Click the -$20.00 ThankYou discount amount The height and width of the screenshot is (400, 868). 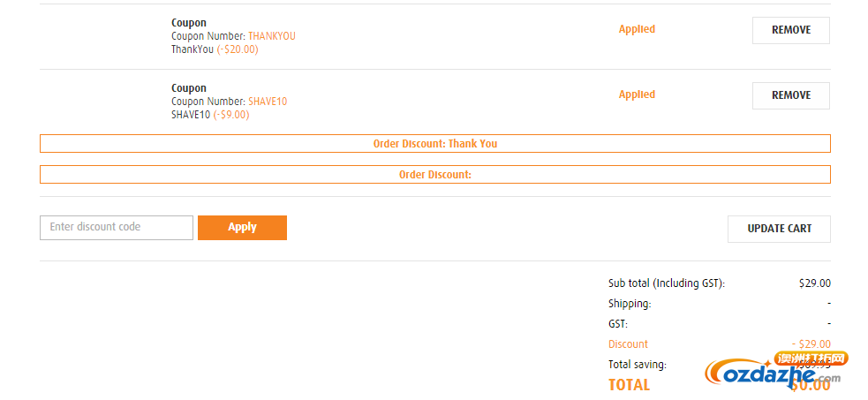238,49
